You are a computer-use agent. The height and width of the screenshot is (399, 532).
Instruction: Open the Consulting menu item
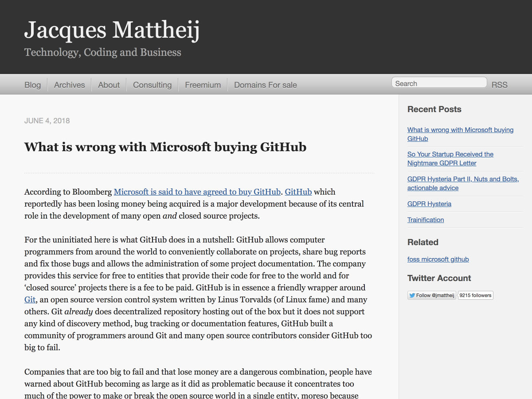coord(152,85)
